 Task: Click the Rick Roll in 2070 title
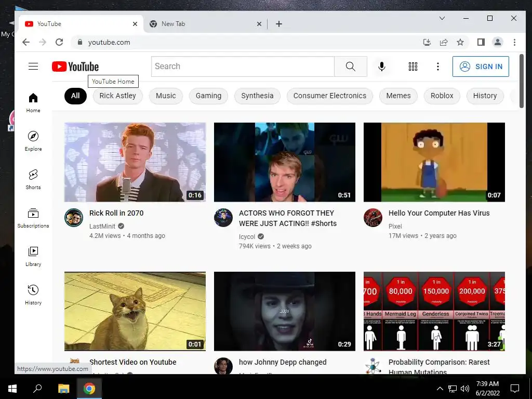(116, 213)
